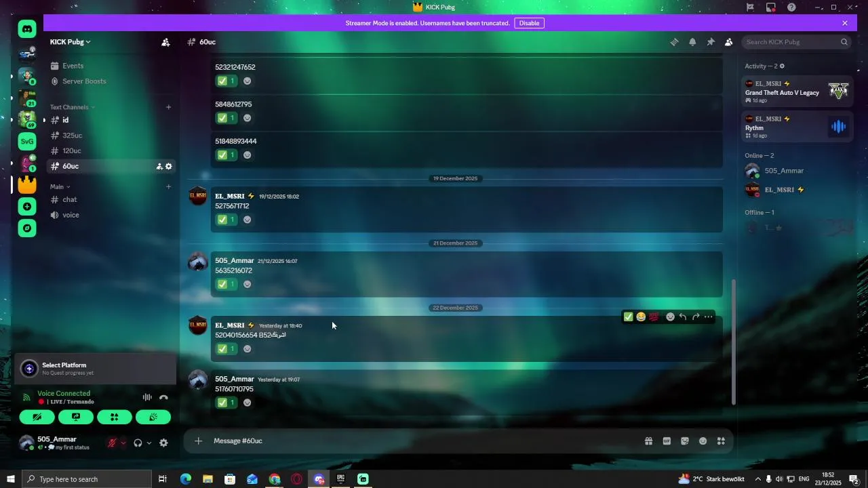This screenshot has height=488, width=868.
Task: Toggle headphones deafen
Action: (138, 443)
